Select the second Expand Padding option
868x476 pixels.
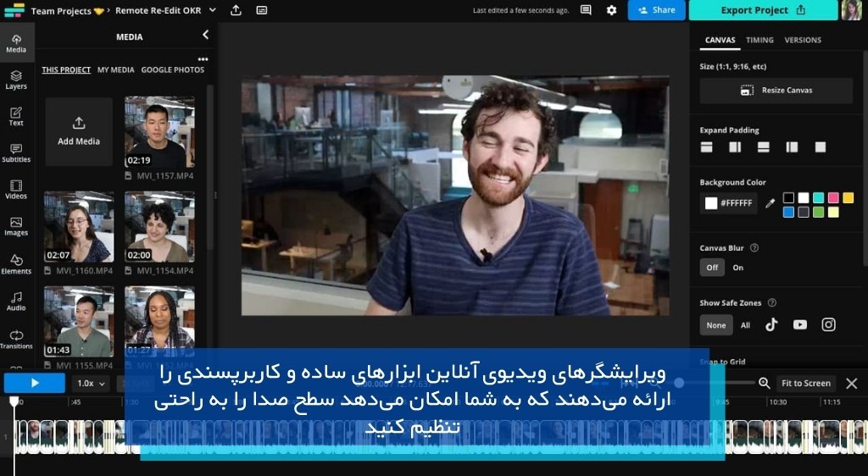coord(735,147)
